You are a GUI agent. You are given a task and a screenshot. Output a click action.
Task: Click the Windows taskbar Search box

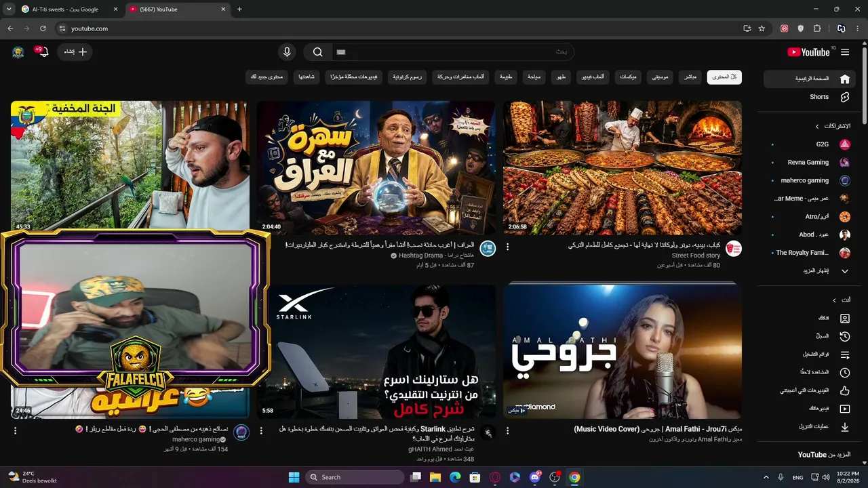tap(355, 477)
